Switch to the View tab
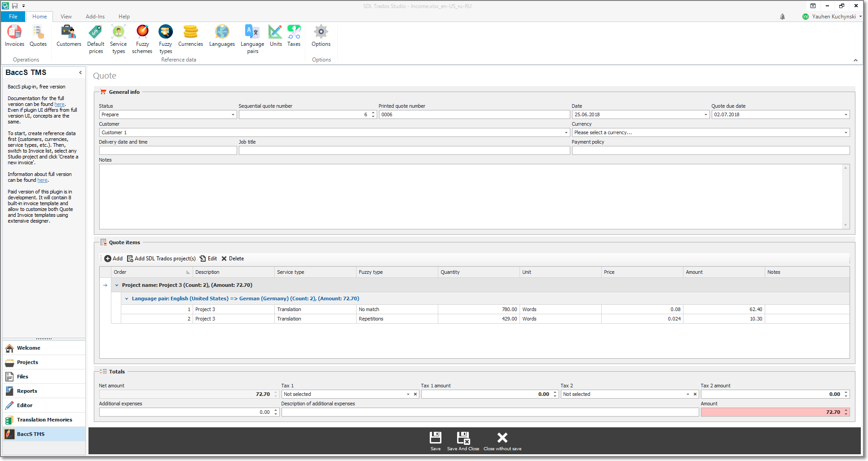The image size is (868, 461). click(x=66, y=17)
